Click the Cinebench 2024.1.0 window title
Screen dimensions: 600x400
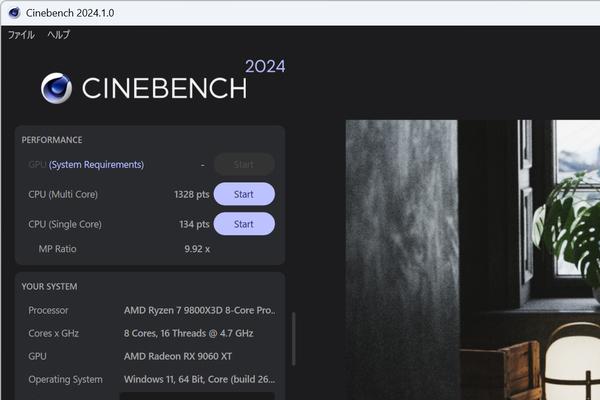coord(70,13)
